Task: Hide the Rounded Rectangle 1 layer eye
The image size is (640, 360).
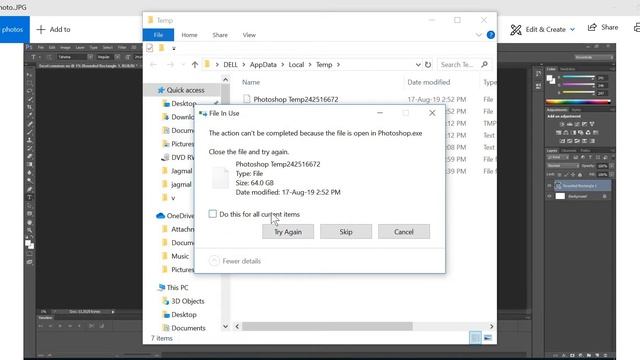Action: [549, 186]
